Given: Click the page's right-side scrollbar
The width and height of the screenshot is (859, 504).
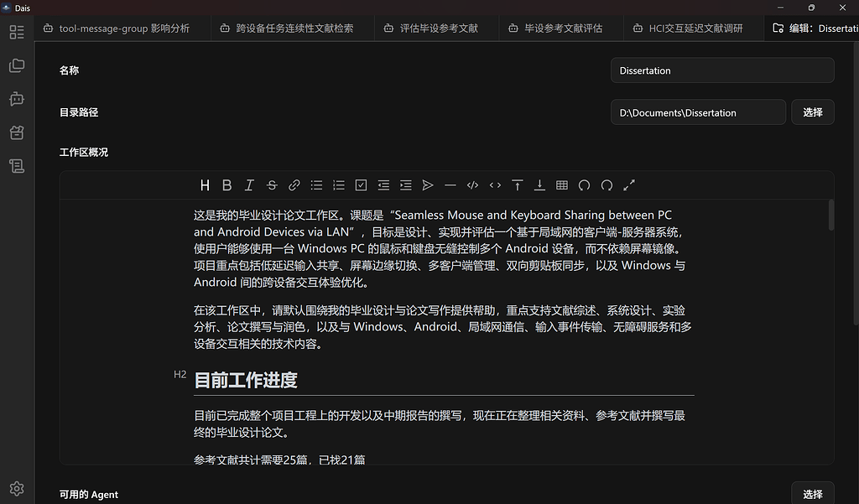Looking at the screenshot, I should (856, 184).
